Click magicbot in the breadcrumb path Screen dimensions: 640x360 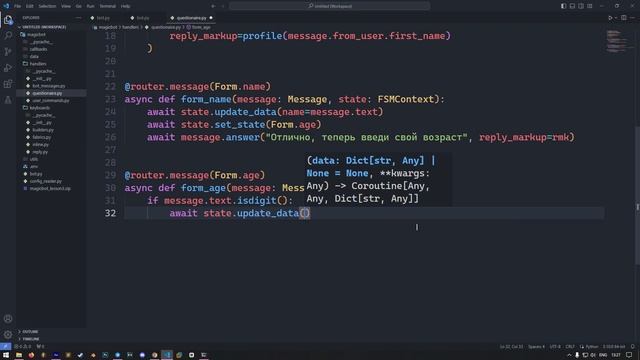[108, 27]
